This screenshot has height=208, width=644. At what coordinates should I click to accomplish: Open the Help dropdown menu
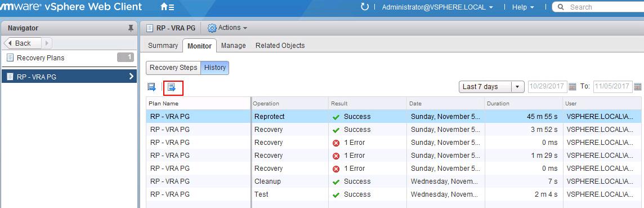pos(523,7)
